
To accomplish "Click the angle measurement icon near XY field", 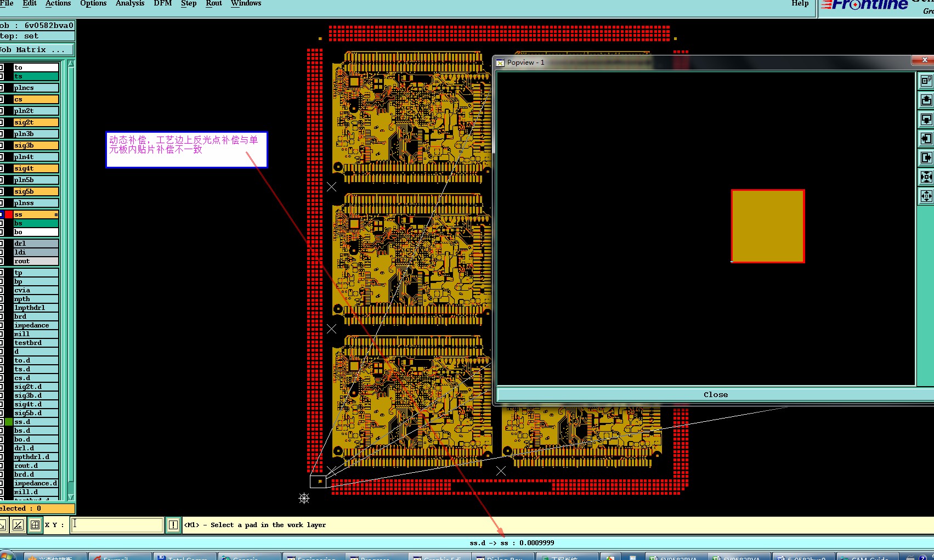I will [18, 525].
